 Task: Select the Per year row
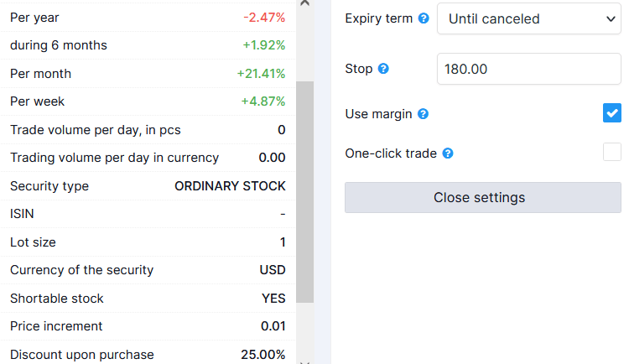tap(148, 17)
